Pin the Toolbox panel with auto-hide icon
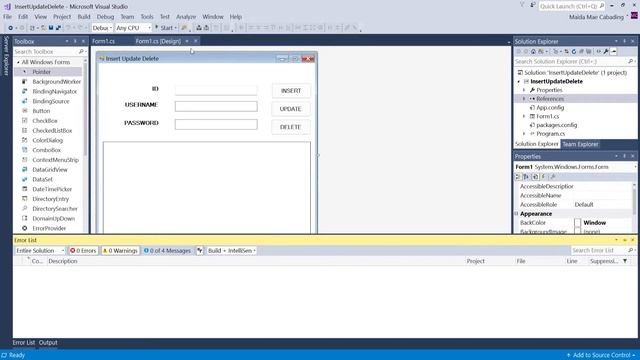 click(75, 41)
